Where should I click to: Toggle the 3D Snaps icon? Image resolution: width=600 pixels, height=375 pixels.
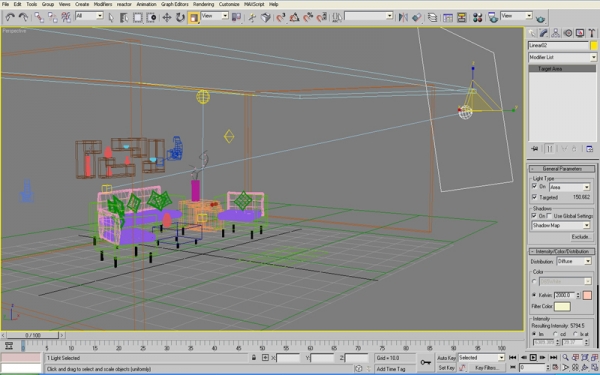(x=281, y=17)
